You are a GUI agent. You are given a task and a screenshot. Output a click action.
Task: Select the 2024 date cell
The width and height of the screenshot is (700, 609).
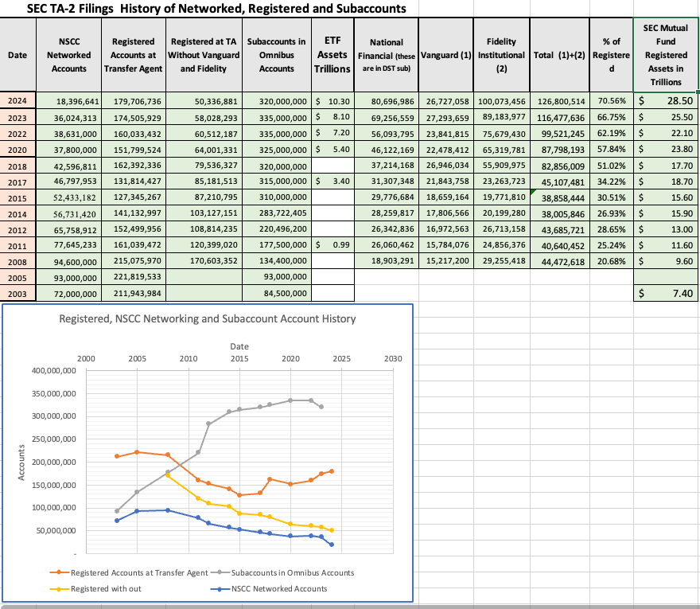pyautogui.click(x=17, y=102)
